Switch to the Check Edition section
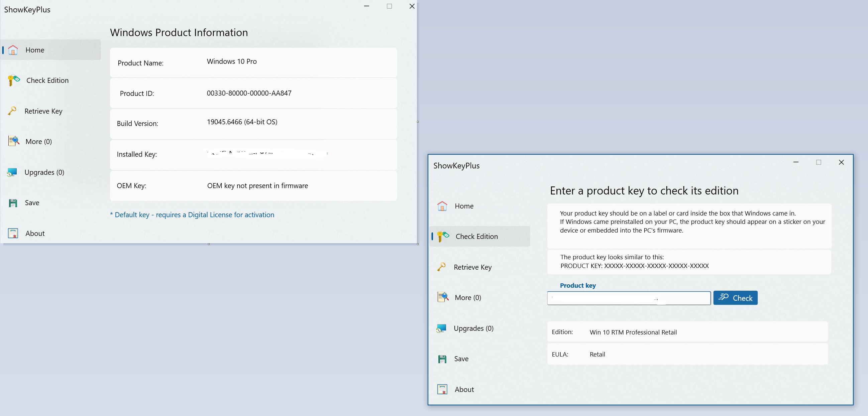868x416 pixels. [476, 236]
